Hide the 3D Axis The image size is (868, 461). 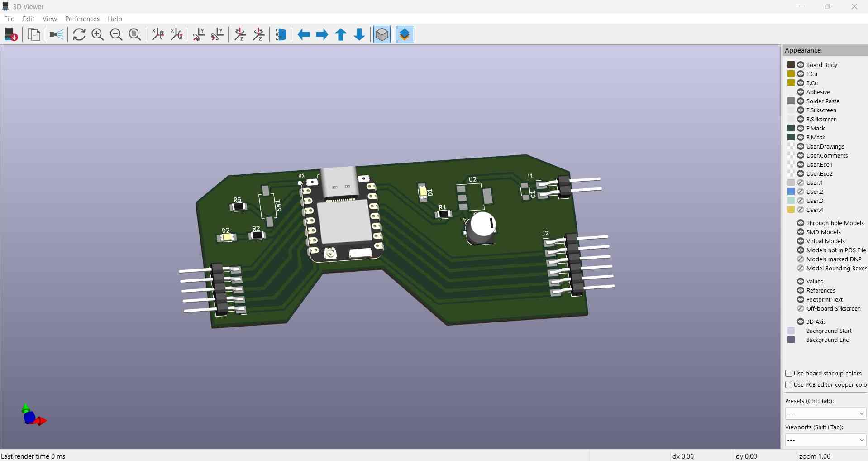[801, 322]
